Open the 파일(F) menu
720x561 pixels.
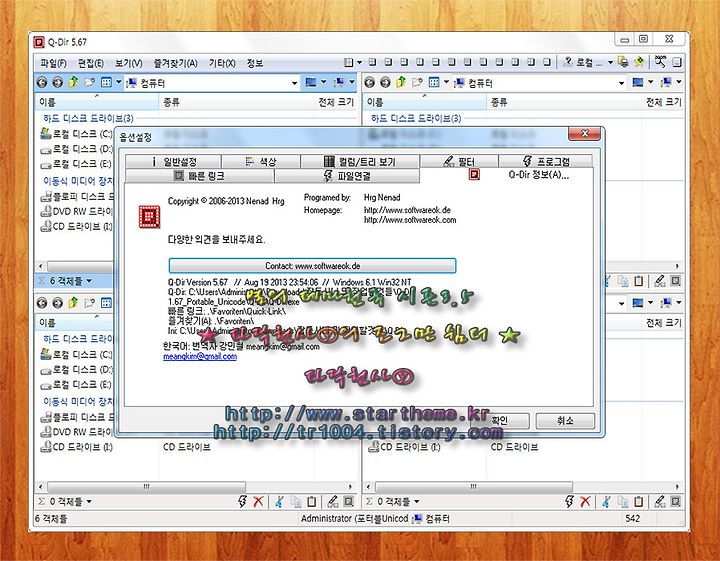click(x=54, y=63)
